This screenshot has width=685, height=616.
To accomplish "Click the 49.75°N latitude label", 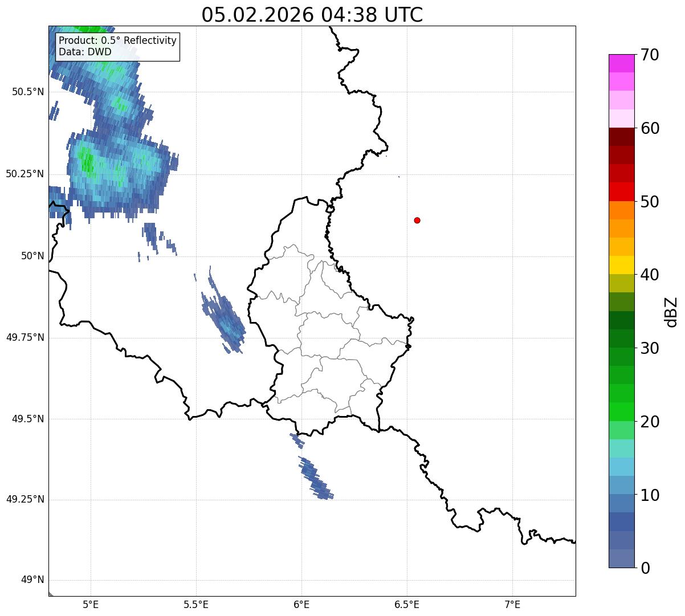I will coord(25,337).
